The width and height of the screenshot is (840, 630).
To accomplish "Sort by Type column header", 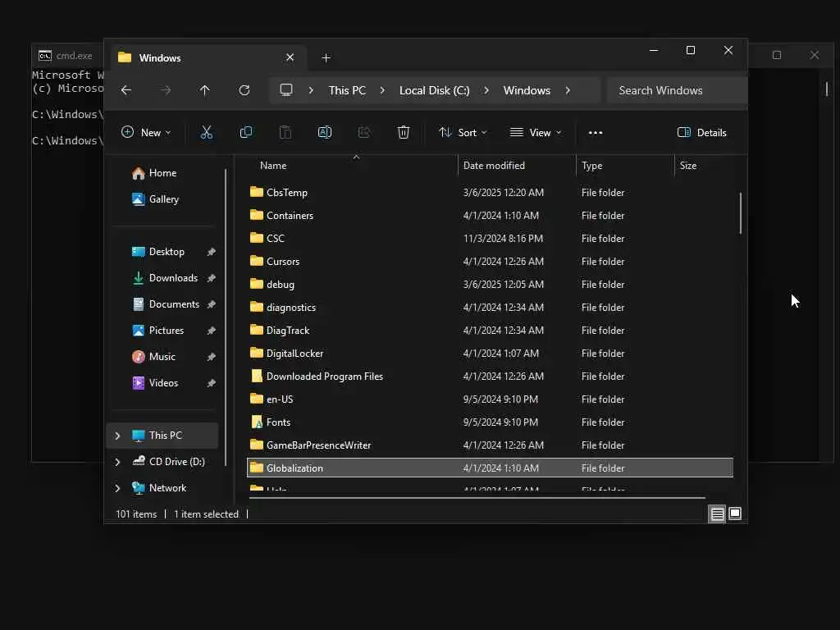I will 592,166.
